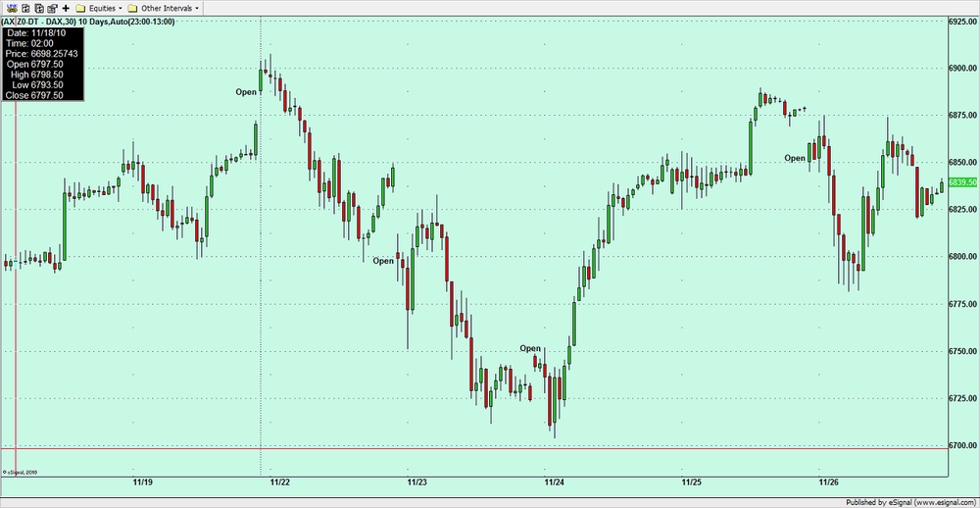Image resolution: width=980 pixels, height=508 pixels.
Task: Click the Other Intervals folder icon
Action: click(132, 9)
